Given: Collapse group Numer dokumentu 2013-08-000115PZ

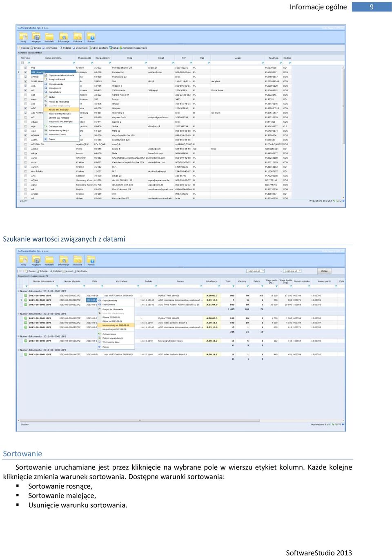Looking at the screenshot, I should click(19, 336).
